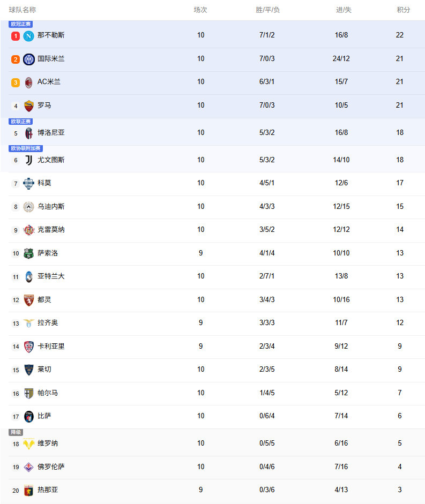
Task: Click the Fiorentina badge icon
Action: (29, 467)
